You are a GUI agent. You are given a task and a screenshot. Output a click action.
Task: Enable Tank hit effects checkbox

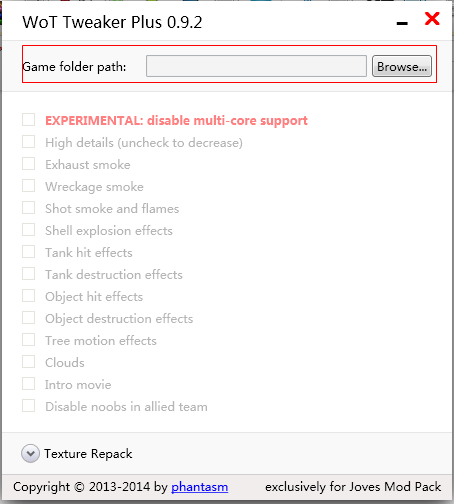click(x=28, y=252)
